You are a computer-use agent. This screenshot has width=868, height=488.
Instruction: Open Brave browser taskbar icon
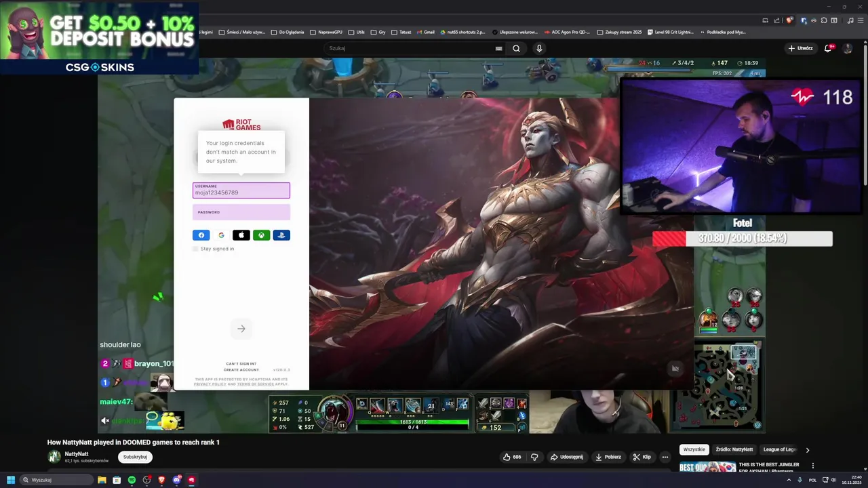click(161, 480)
